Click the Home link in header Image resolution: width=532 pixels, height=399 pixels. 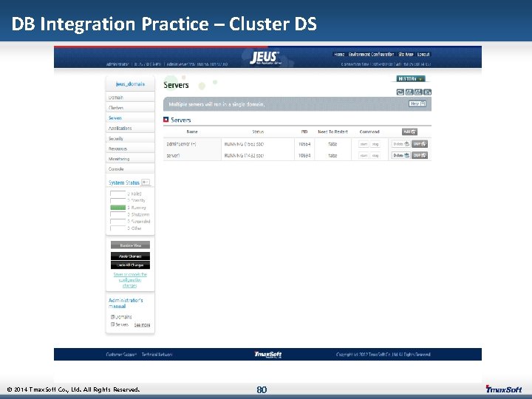[339, 54]
